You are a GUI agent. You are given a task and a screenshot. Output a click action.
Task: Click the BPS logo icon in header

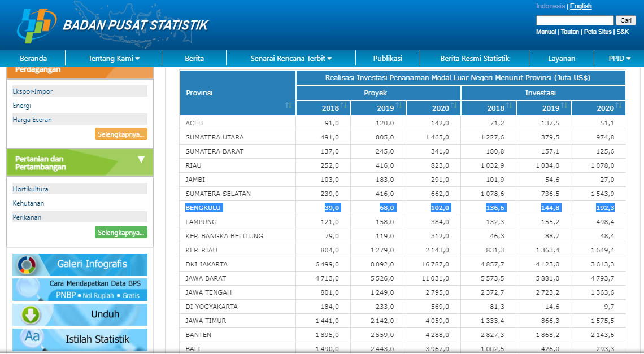point(36,25)
